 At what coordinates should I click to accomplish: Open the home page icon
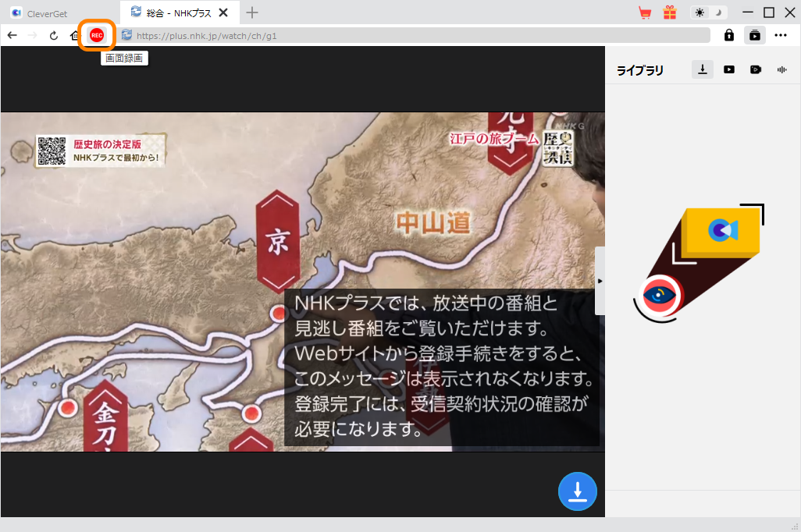pos(75,35)
